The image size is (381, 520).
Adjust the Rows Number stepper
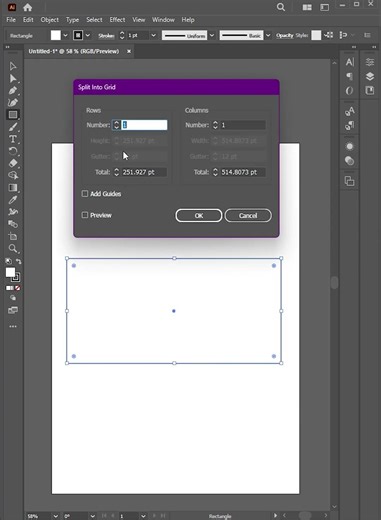click(116, 125)
